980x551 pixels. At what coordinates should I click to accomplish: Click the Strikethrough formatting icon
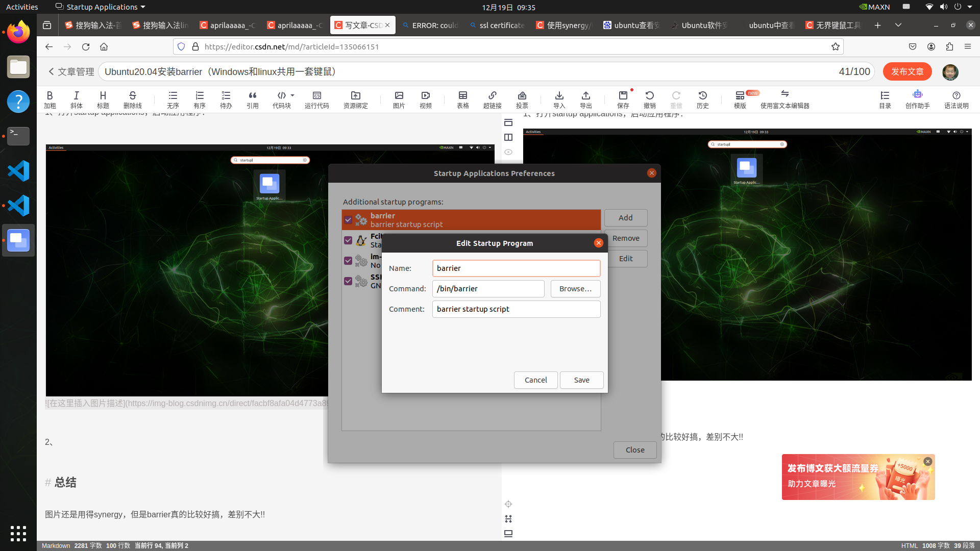click(132, 98)
